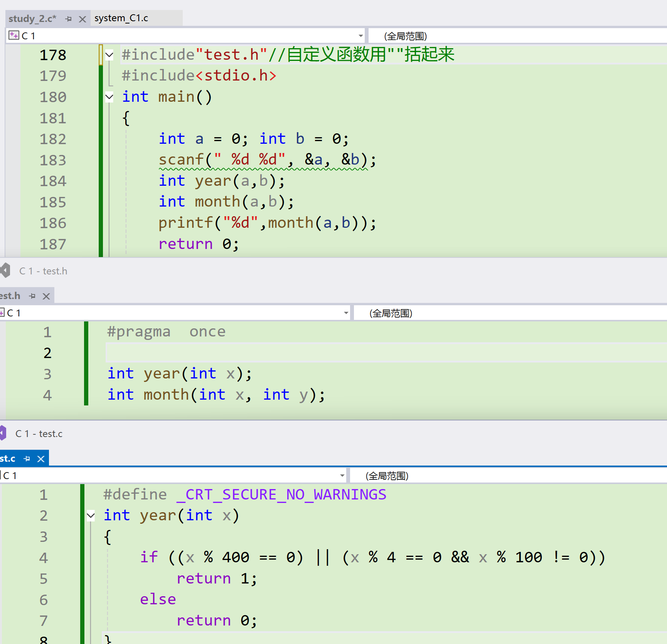667x644 pixels.
Task: Click 'int month(a,b);' on line 185
Action: pos(227,202)
